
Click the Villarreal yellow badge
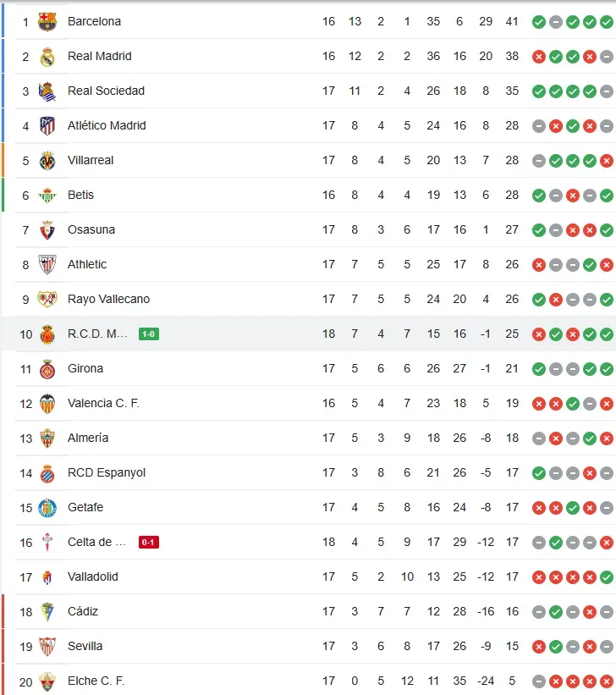click(47, 161)
